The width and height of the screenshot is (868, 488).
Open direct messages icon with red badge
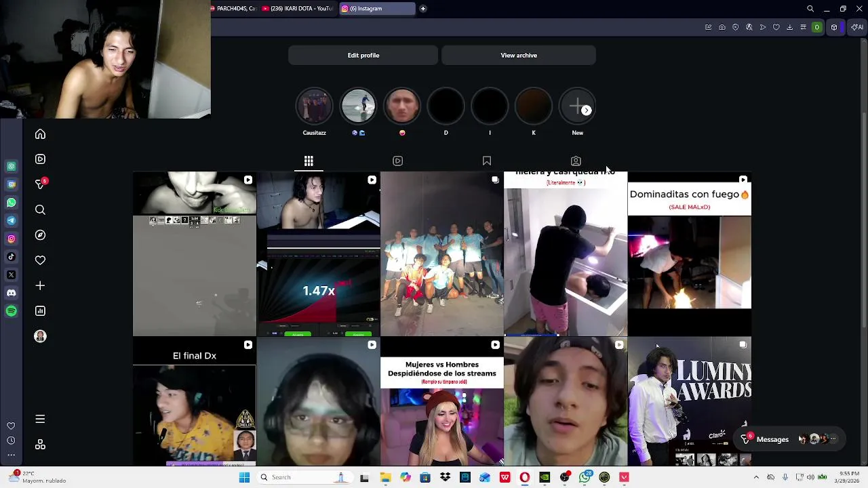40,184
